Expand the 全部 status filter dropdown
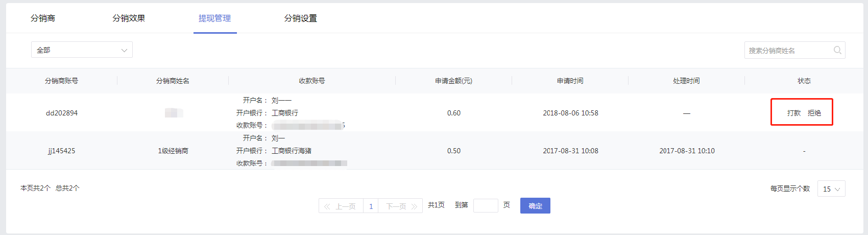Viewport: 868px width, 235px height. coord(82,50)
